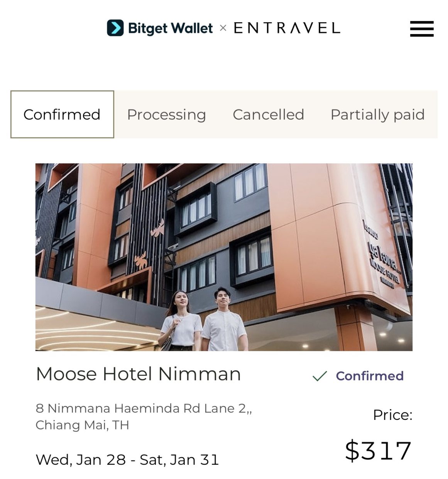This screenshot has width=448, height=479.
Task: Click the Wed, Jan 28 - Sat, Jan 31 dates
Action: (x=127, y=460)
